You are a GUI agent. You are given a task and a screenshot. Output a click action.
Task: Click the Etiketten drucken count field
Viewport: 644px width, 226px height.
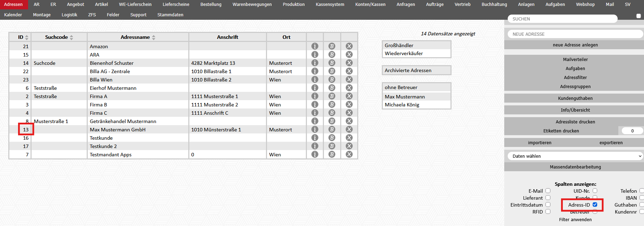632,131
